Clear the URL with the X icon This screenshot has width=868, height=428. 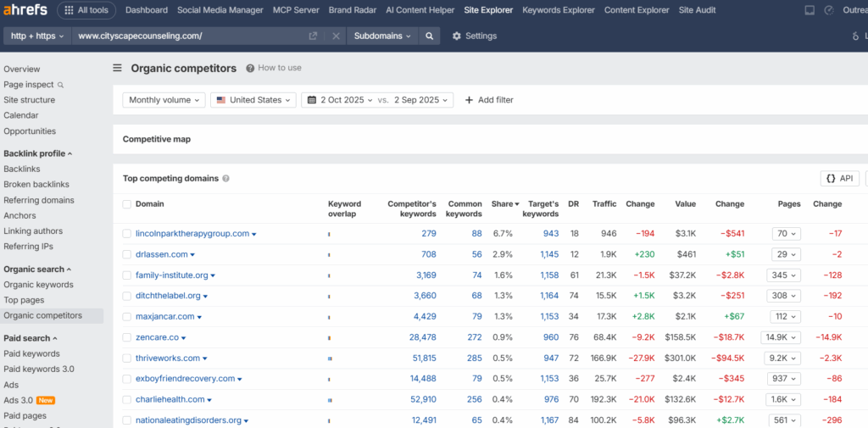click(x=336, y=36)
